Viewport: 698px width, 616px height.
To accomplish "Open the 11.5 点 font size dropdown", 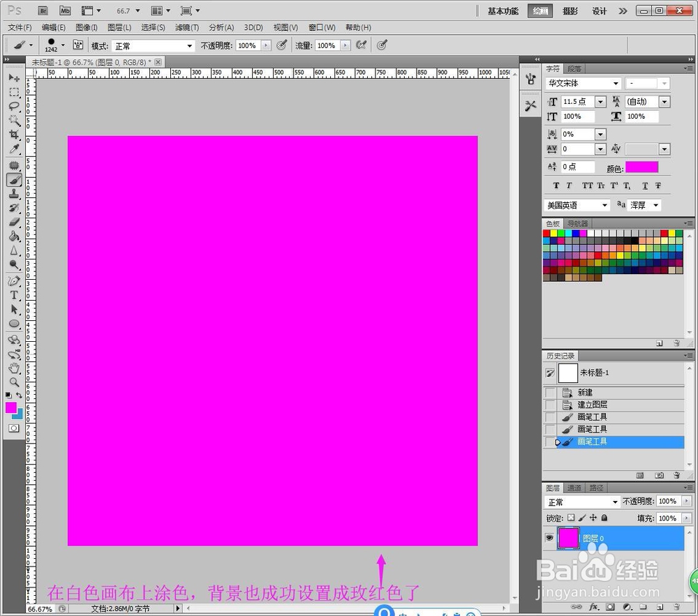I will [x=600, y=102].
